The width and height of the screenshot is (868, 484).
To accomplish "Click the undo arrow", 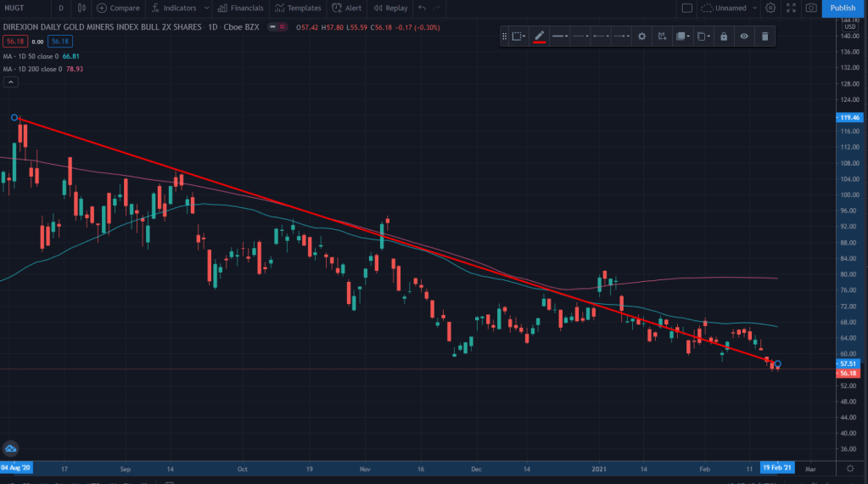I will coord(422,8).
